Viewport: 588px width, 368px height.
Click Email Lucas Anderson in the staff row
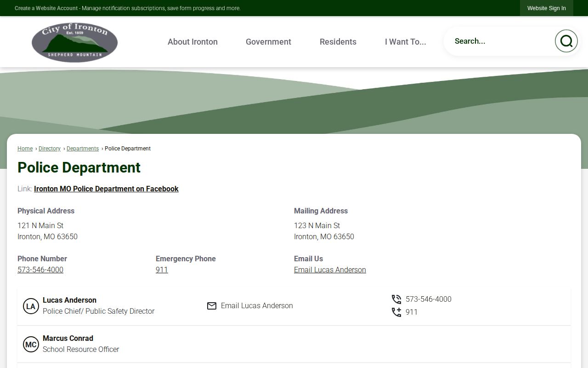257,306
